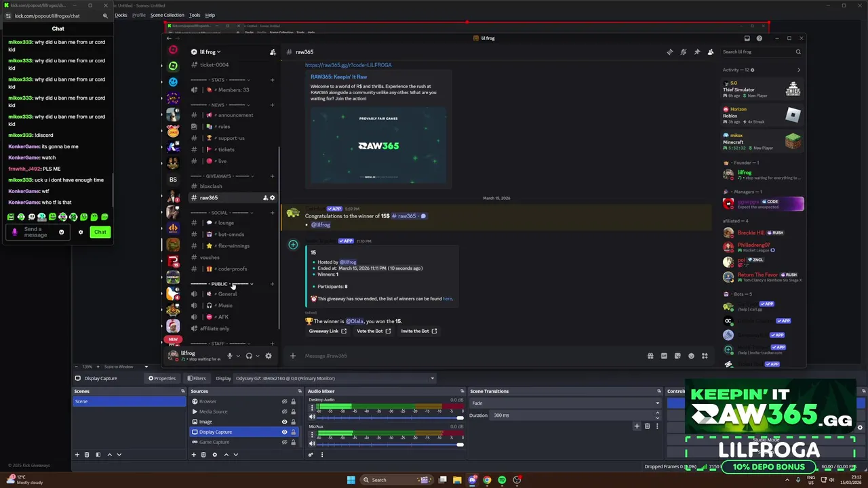
Task: Click the Vote the Bot button
Action: click(x=374, y=331)
